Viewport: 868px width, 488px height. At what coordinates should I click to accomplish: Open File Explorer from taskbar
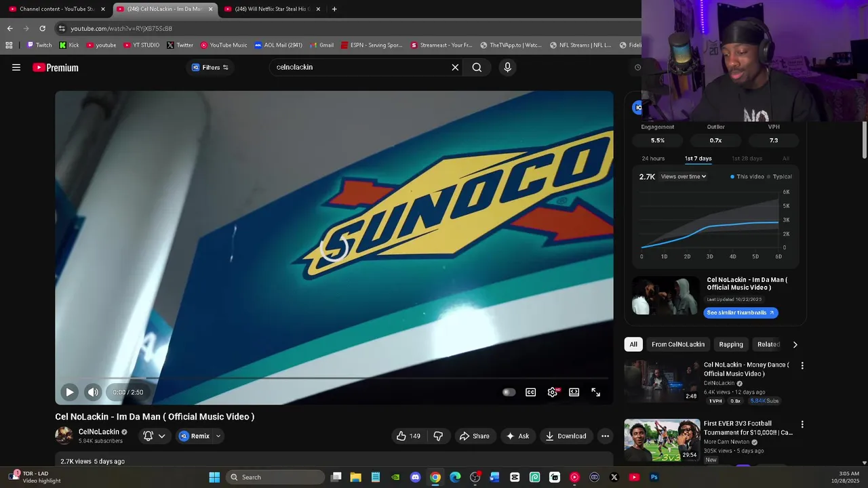tap(355, 477)
